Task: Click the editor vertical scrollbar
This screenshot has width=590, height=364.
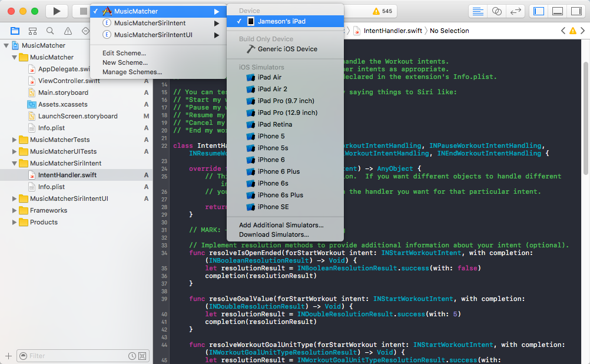Action: click(585, 118)
